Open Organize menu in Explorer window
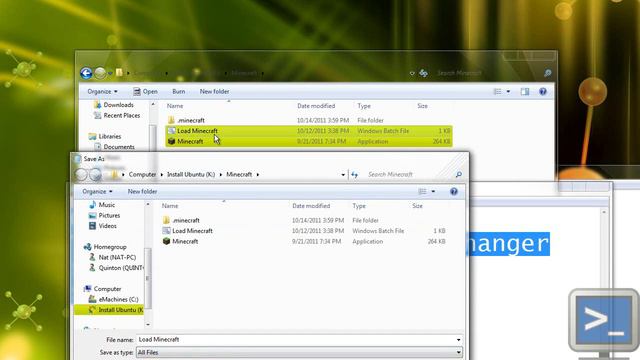Screen dimensions: 640x360 102,91
